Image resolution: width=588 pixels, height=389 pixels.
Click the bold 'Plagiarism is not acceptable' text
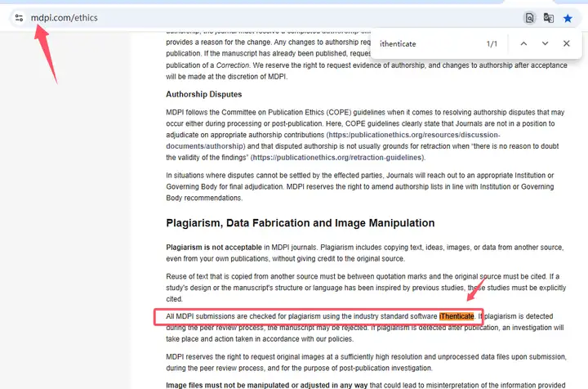pyautogui.click(x=214, y=248)
